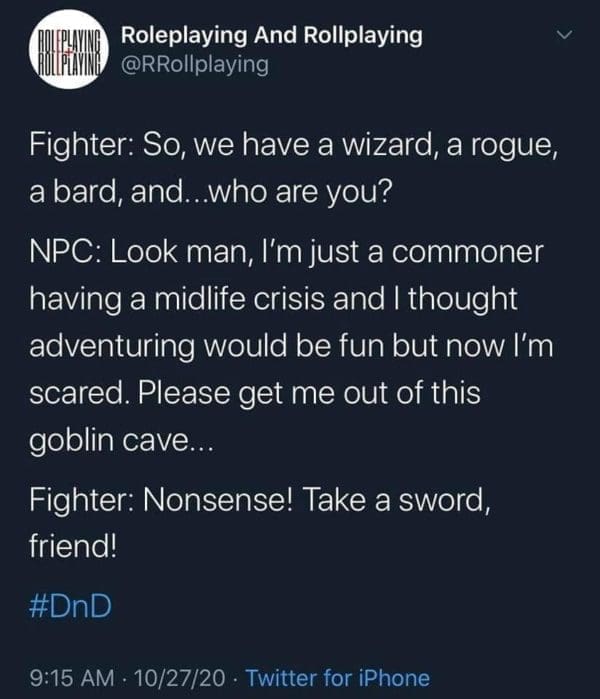This screenshot has width=600, height=699.
Task: Click the 9:15 AM timestamp
Action: click(71, 677)
